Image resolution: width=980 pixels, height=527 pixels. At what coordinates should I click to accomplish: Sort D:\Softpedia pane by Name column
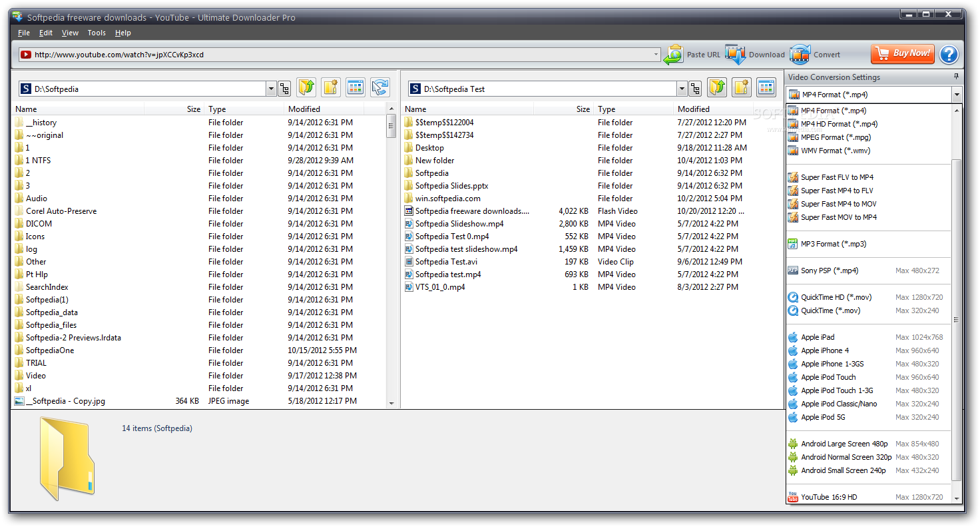tap(79, 109)
